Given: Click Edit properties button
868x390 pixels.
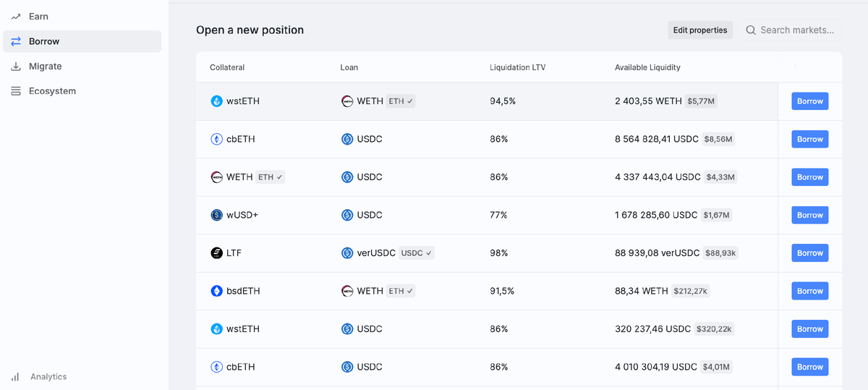Looking at the screenshot, I should click(x=699, y=30).
